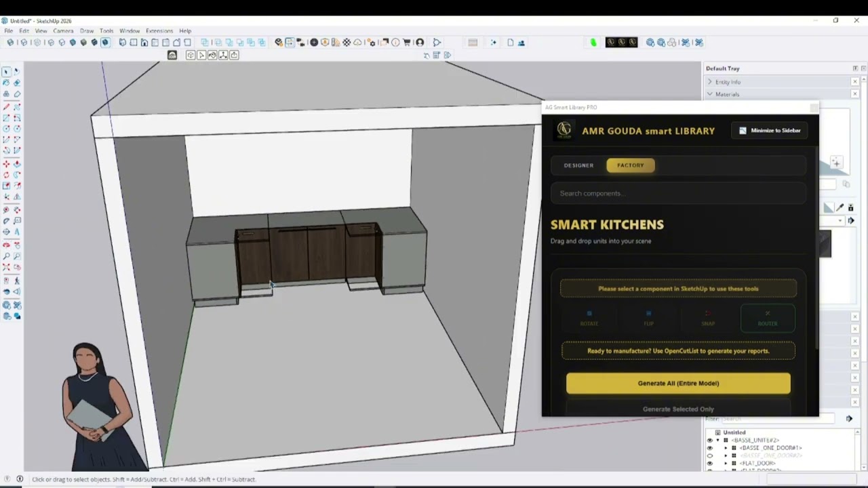
Task: Show the hidden BASSE_ONE_DOOR#2 component
Action: point(710,455)
